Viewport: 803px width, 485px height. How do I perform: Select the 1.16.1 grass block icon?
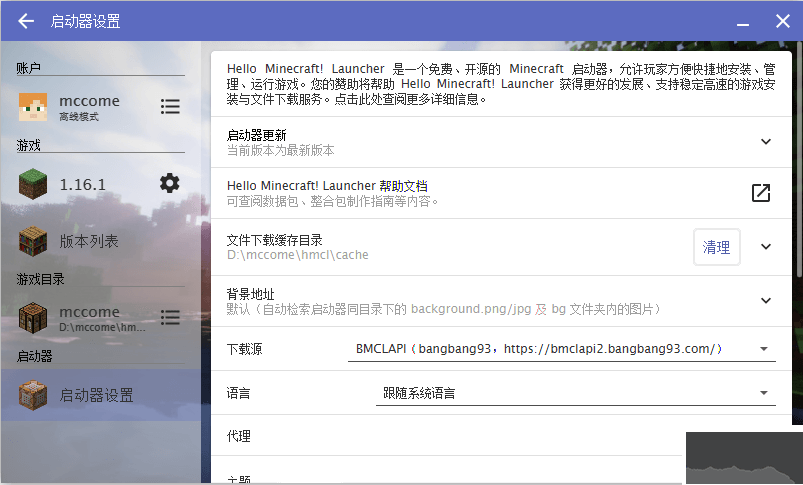[33, 184]
